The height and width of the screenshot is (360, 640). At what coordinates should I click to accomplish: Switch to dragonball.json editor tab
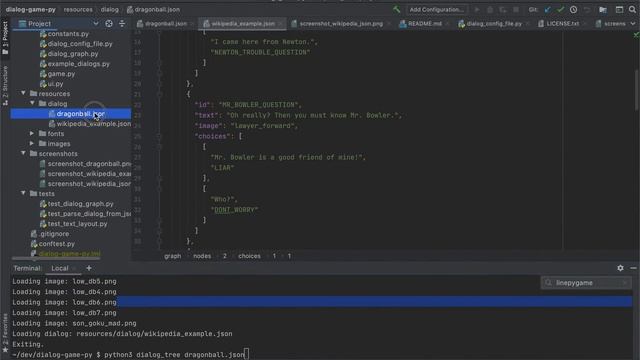click(165, 24)
